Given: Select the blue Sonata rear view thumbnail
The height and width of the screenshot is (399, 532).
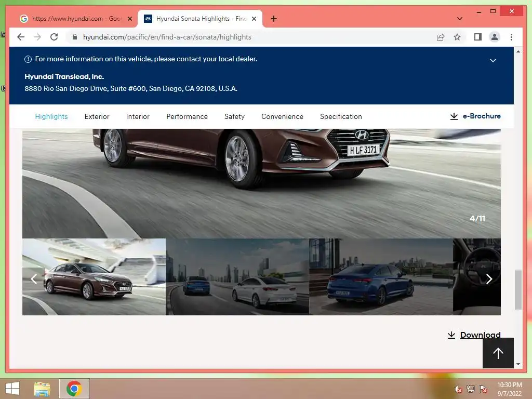Looking at the screenshot, I should coord(381,277).
